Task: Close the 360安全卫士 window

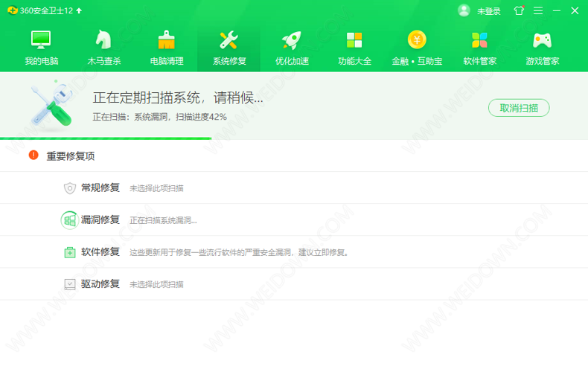Action: click(x=575, y=10)
